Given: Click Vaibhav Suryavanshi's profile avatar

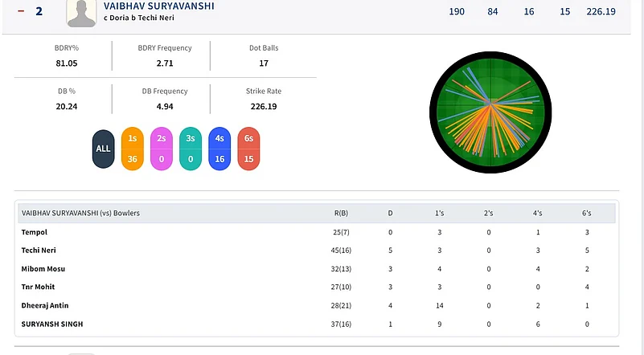Looking at the screenshot, I should (88, 13).
